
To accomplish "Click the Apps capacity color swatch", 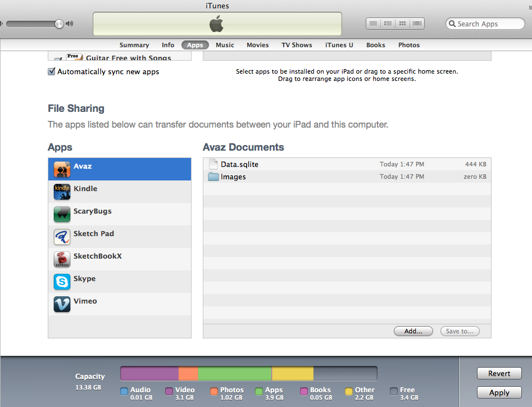I will point(259,391).
